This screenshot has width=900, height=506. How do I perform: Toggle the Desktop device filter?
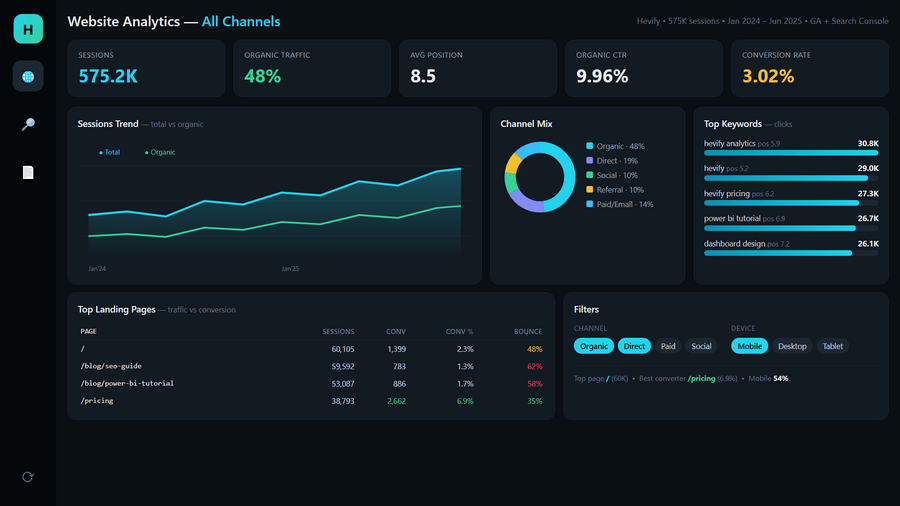tap(792, 346)
